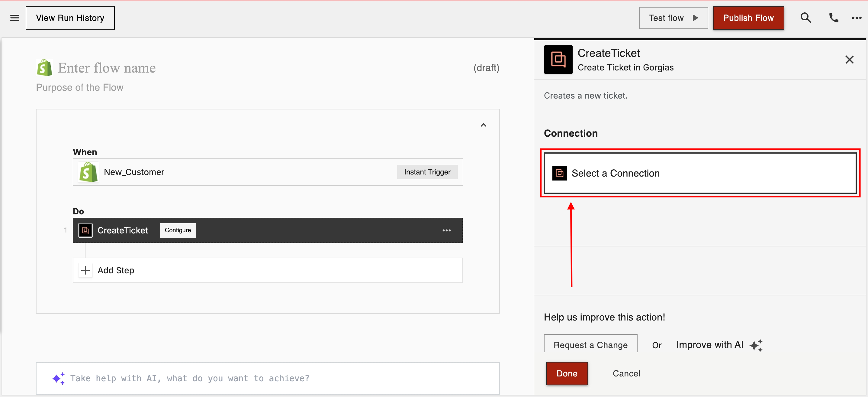Viewport: 868px width, 397px height.
Task: Open the hamburger navigation menu
Action: coord(14,18)
